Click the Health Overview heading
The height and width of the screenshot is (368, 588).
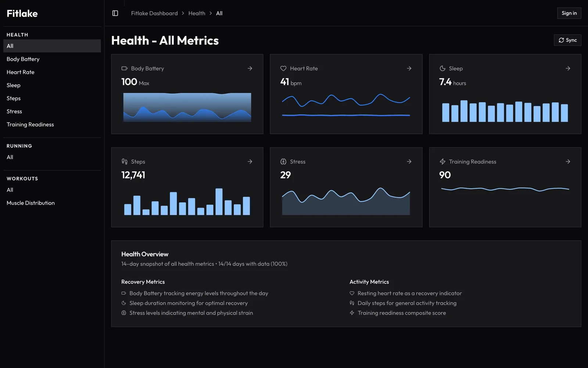pos(145,254)
